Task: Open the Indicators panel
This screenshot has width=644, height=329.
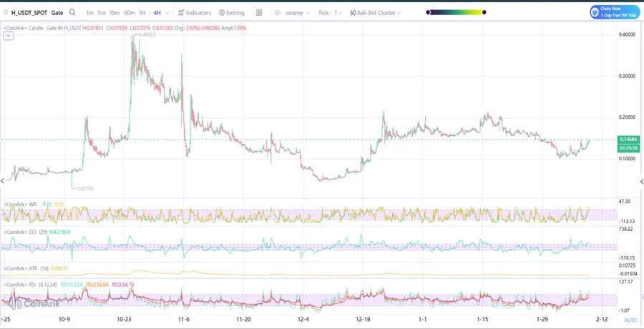Action: click(194, 12)
